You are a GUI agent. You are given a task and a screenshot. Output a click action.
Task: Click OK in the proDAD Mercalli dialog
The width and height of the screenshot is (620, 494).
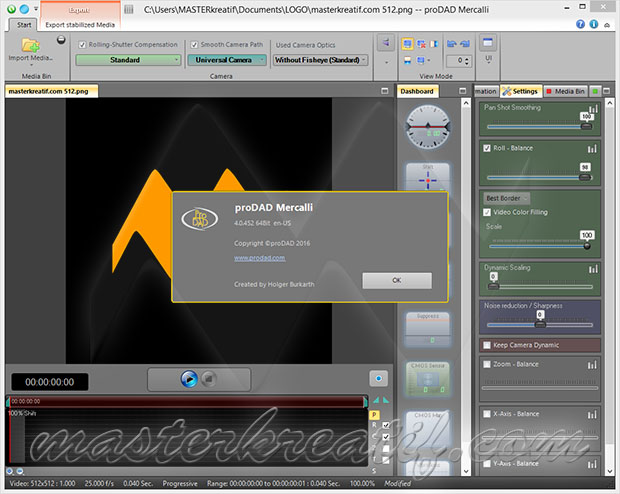[397, 280]
